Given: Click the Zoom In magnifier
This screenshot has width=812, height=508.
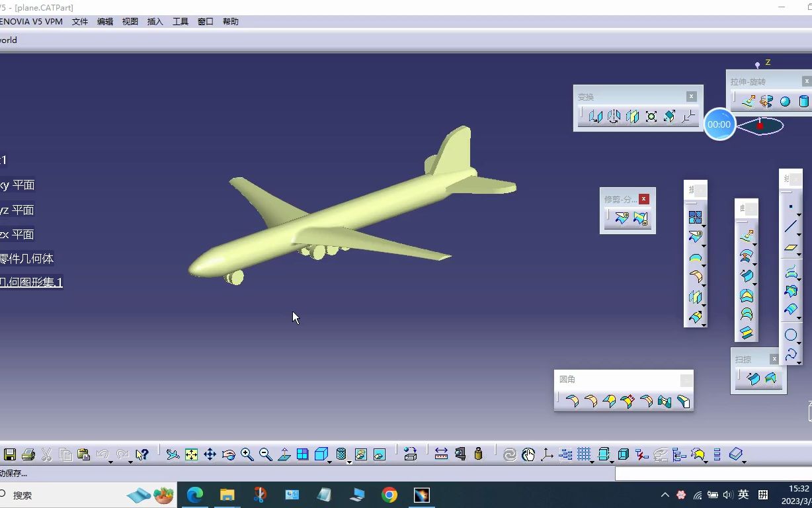Looking at the screenshot, I should (x=247, y=454).
